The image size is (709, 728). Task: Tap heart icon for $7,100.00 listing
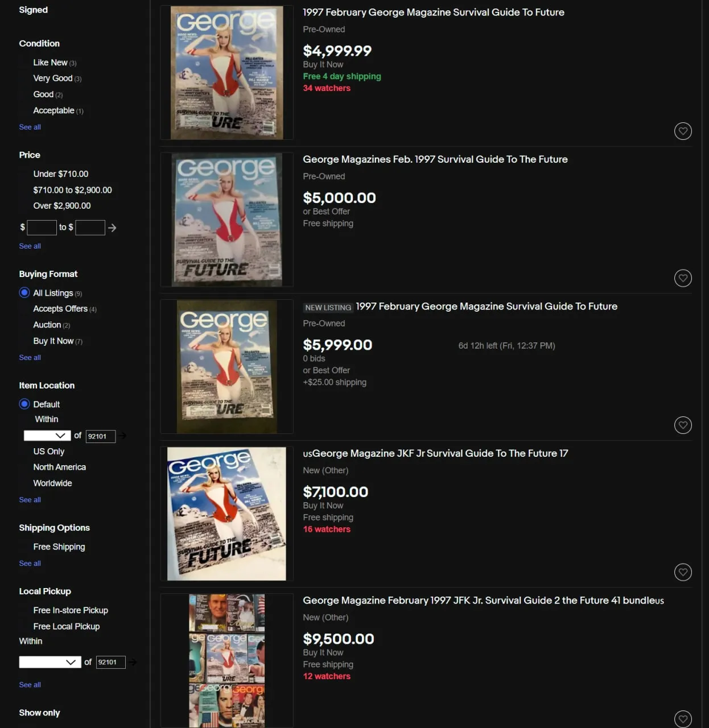pyautogui.click(x=683, y=572)
